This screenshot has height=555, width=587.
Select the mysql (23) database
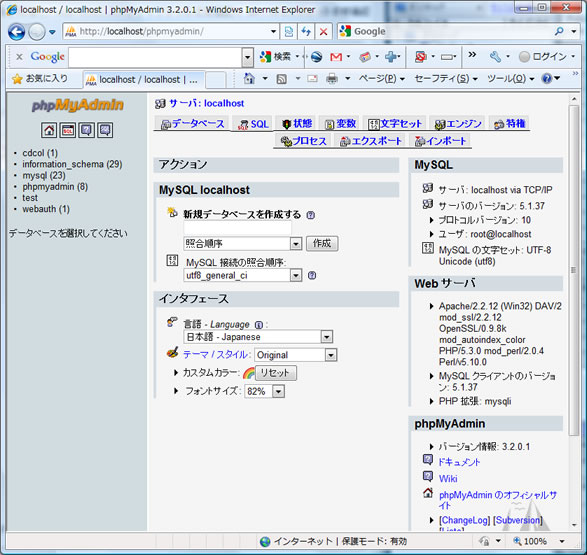[44, 176]
